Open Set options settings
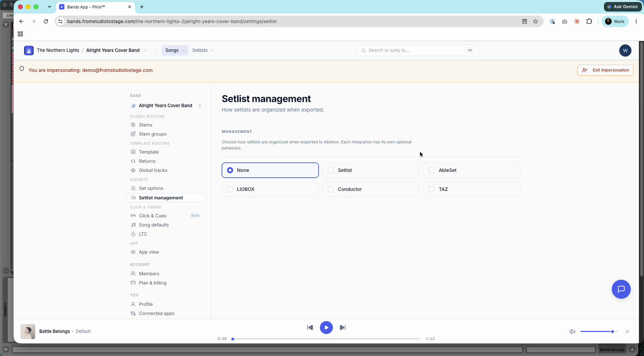 tap(166, 188)
